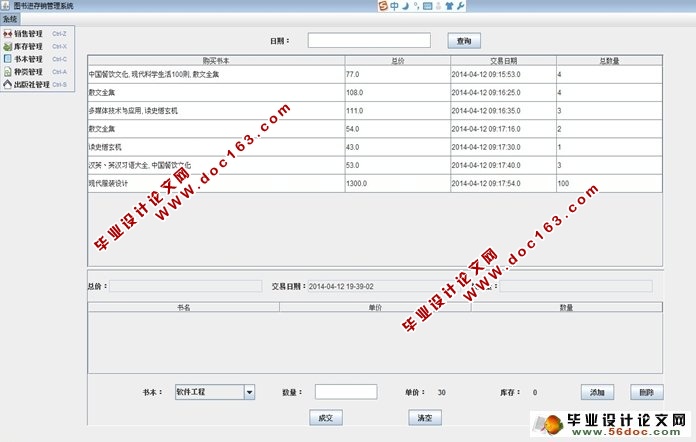Toggle Chinese input mode 中 icon

(394, 6)
